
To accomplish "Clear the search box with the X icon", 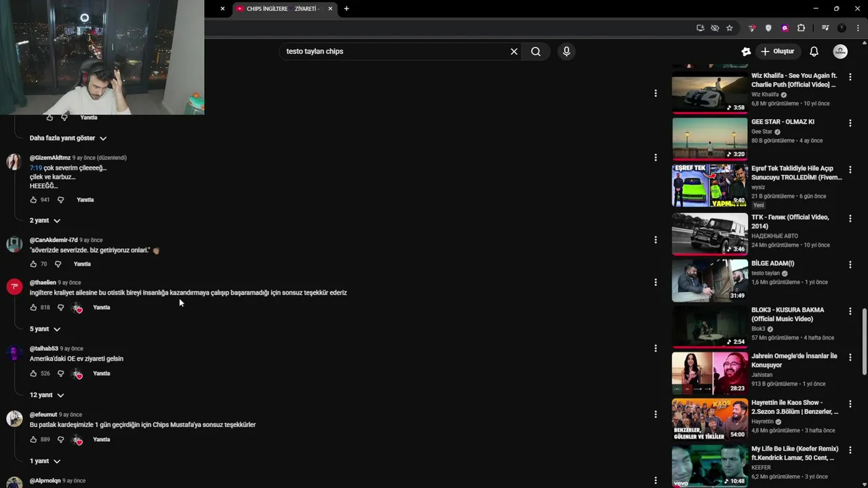I will click(x=514, y=52).
